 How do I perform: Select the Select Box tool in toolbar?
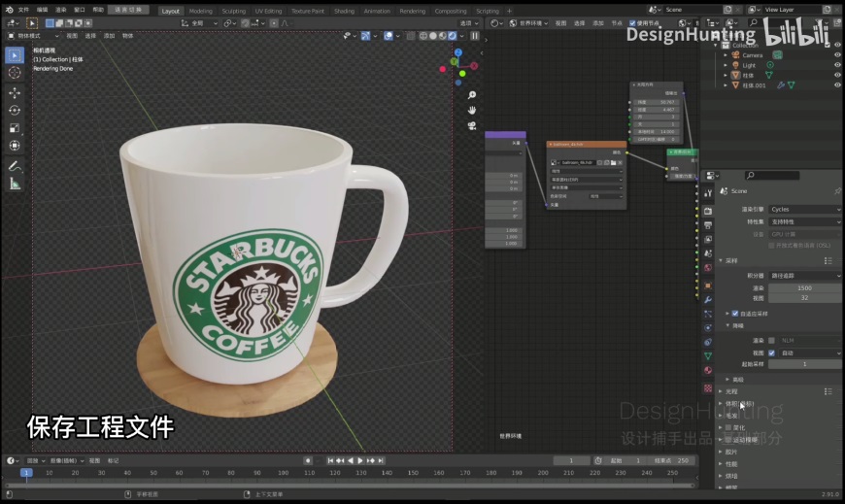click(x=15, y=55)
